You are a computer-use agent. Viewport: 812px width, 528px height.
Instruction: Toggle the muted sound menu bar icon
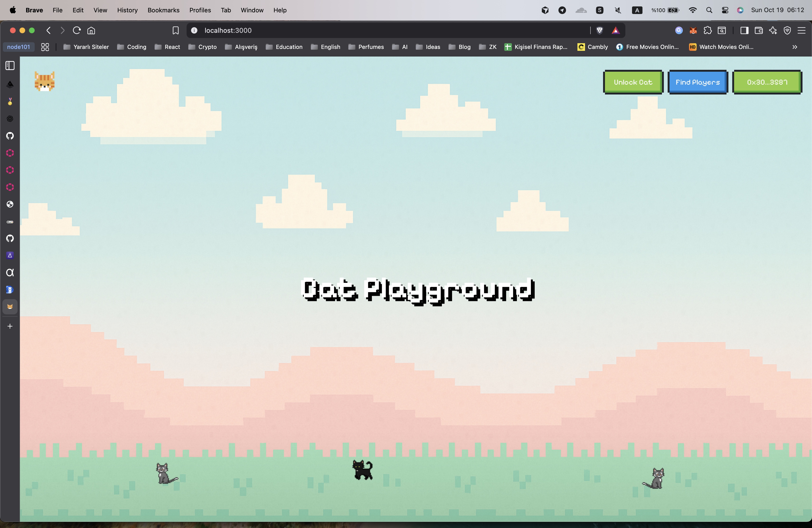coord(618,10)
